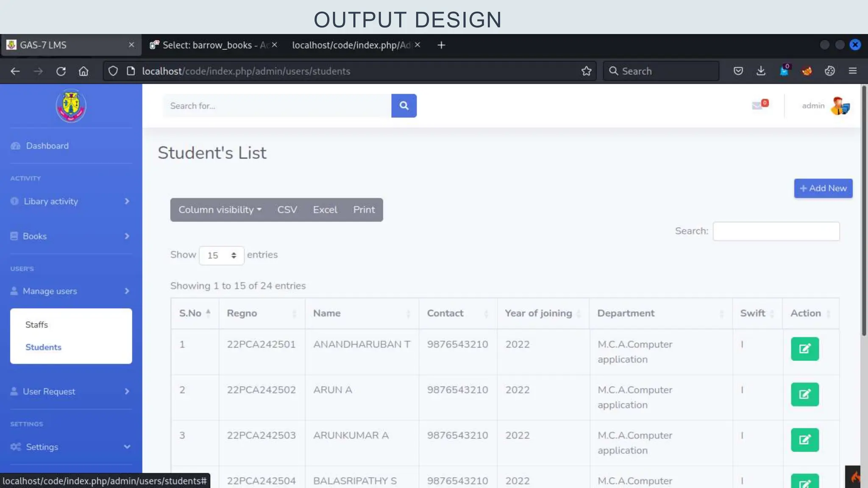Select regno 22PCA242503 cell
The height and width of the screenshot is (488, 868).
pyautogui.click(x=262, y=443)
